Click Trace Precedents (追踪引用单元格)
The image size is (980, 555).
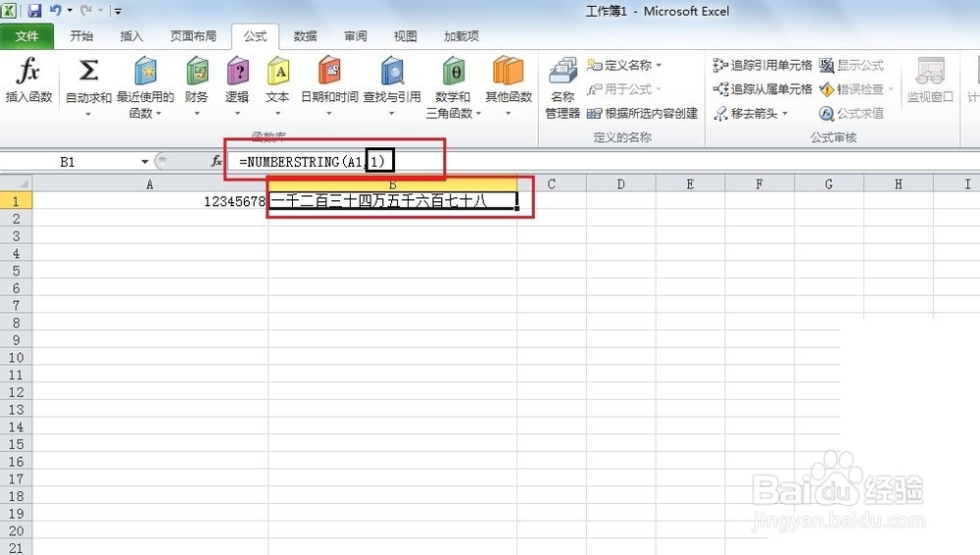[x=761, y=65]
